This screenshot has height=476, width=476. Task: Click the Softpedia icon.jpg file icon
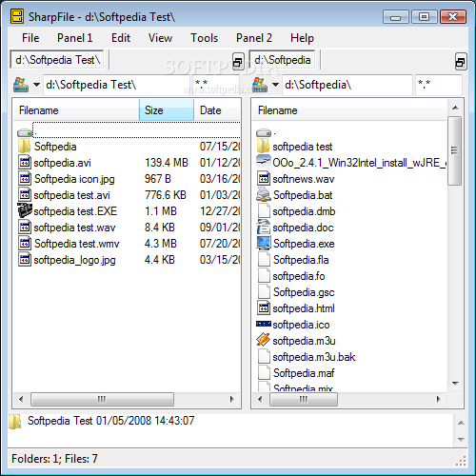pyautogui.click(x=25, y=179)
